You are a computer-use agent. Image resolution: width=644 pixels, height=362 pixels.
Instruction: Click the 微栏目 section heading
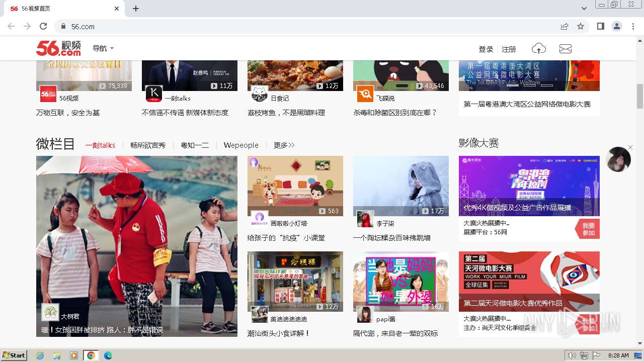pos(55,144)
